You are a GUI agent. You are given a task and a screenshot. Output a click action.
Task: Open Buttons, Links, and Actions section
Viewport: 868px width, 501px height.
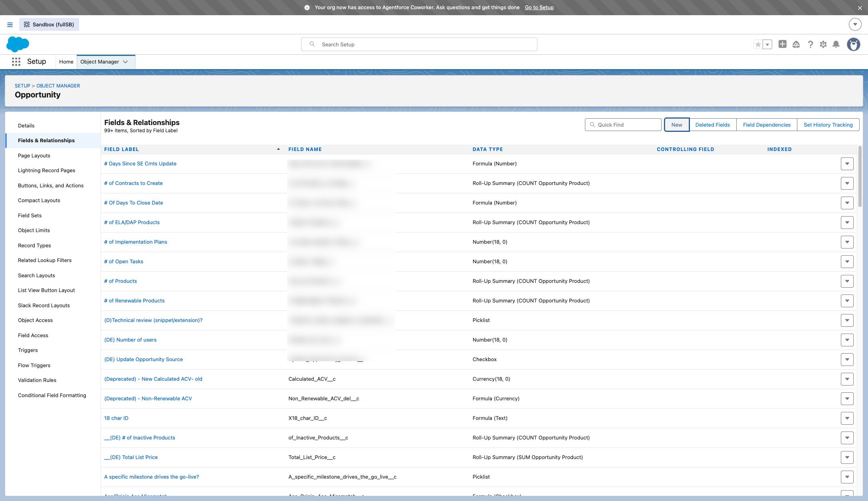coord(51,185)
